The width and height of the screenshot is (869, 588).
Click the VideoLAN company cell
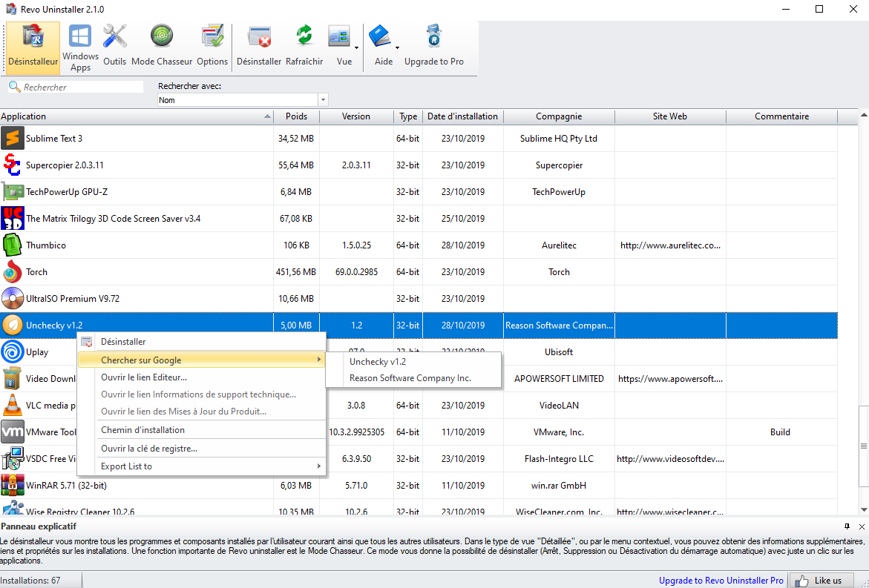559,406
